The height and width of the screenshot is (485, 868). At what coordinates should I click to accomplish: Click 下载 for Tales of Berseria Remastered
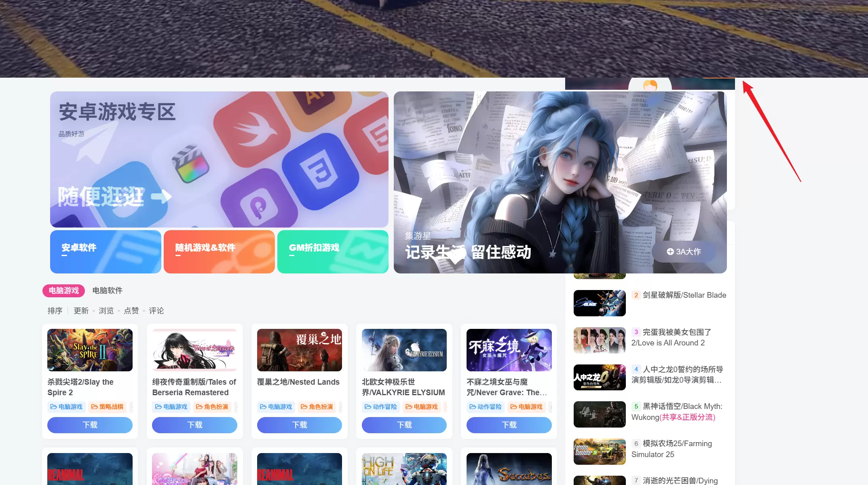tap(194, 425)
